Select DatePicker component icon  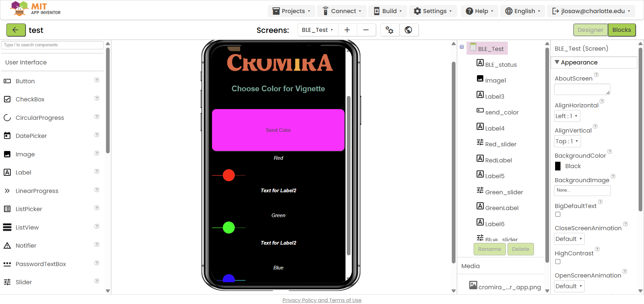tap(7, 136)
